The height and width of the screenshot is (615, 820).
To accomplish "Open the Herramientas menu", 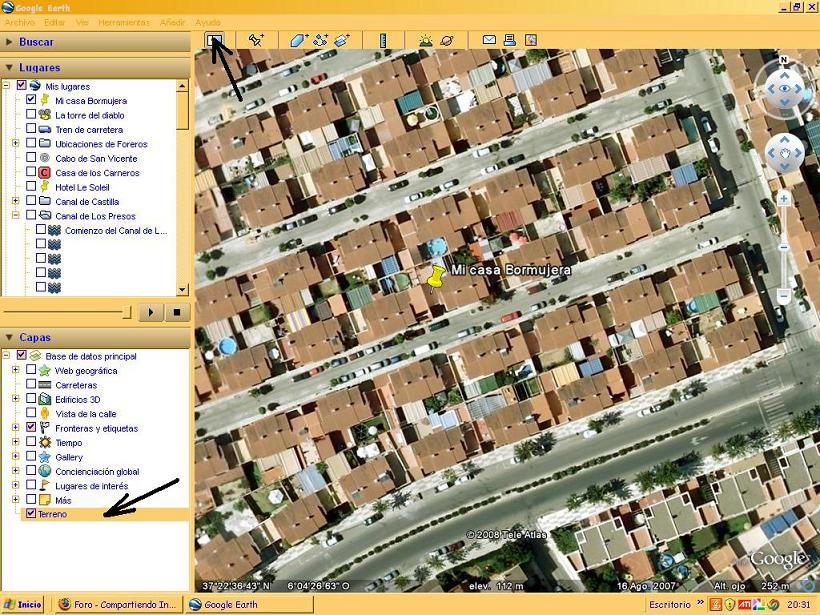I will [124, 22].
